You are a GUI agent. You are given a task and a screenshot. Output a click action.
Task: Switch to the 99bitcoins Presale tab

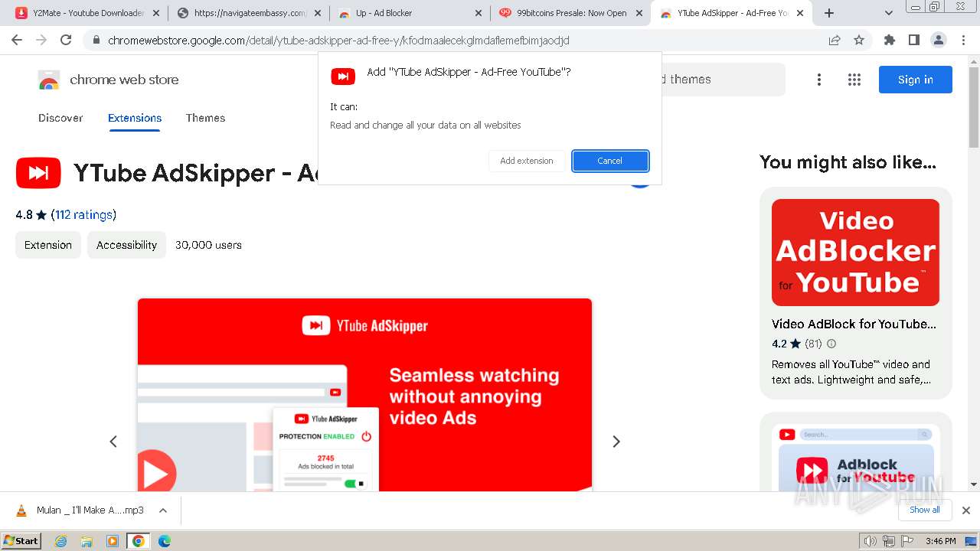(570, 13)
